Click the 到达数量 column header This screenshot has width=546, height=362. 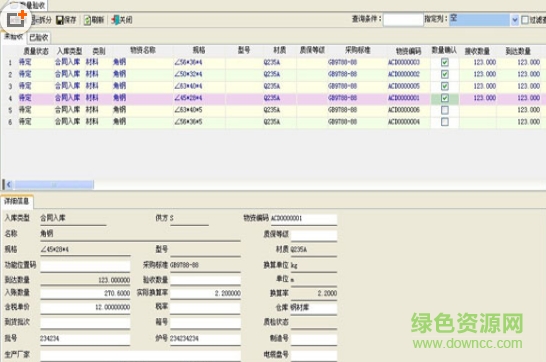tap(518, 51)
